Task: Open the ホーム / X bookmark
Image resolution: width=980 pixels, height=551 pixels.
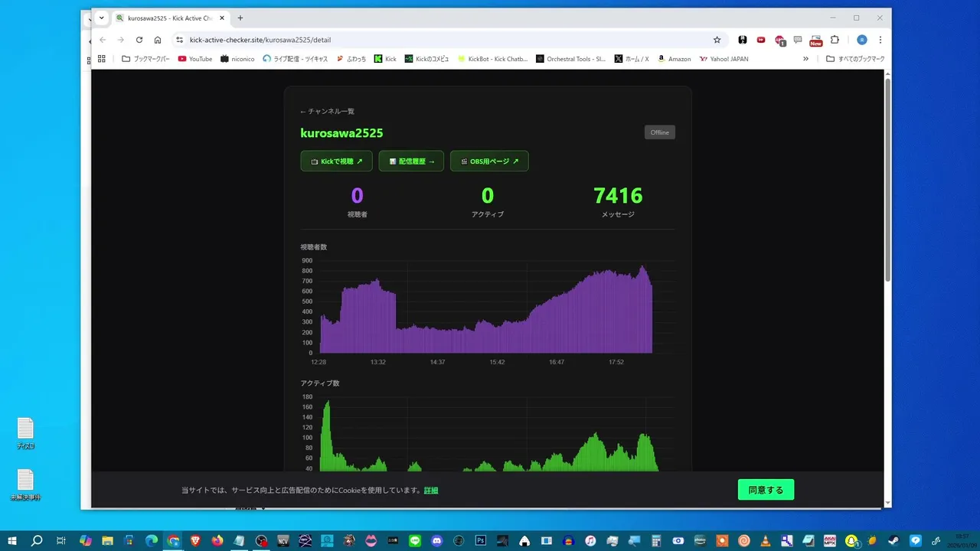Action: [x=632, y=59]
